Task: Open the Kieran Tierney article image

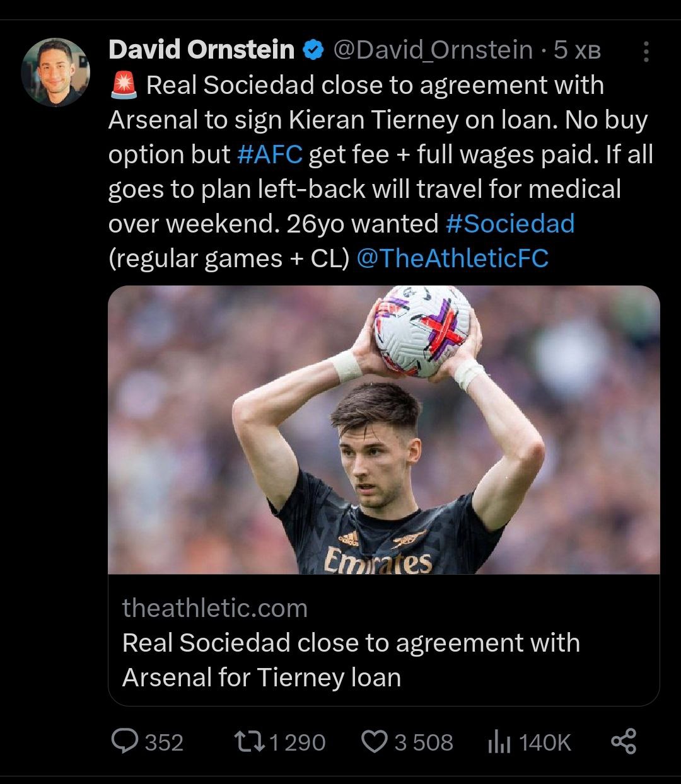Action: [x=383, y=429]
